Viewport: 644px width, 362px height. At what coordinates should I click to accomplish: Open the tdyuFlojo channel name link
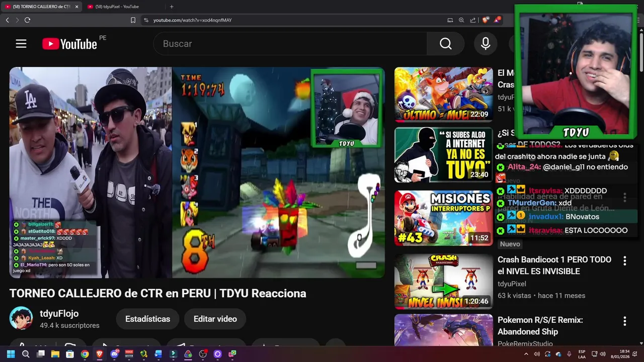point(59,314)
